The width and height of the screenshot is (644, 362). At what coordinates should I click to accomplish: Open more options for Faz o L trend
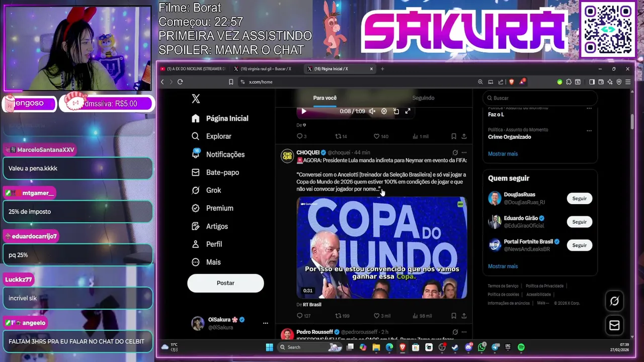[589, 108]
